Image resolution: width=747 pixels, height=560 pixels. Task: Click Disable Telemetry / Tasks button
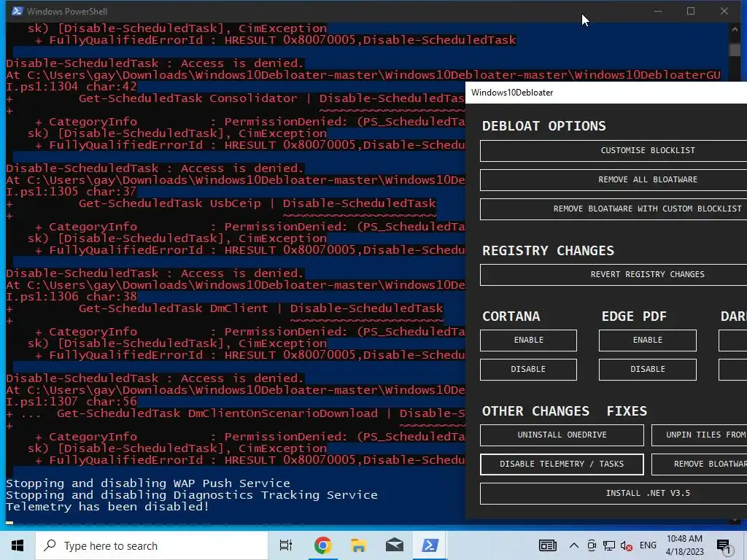[x=562, y=464]
